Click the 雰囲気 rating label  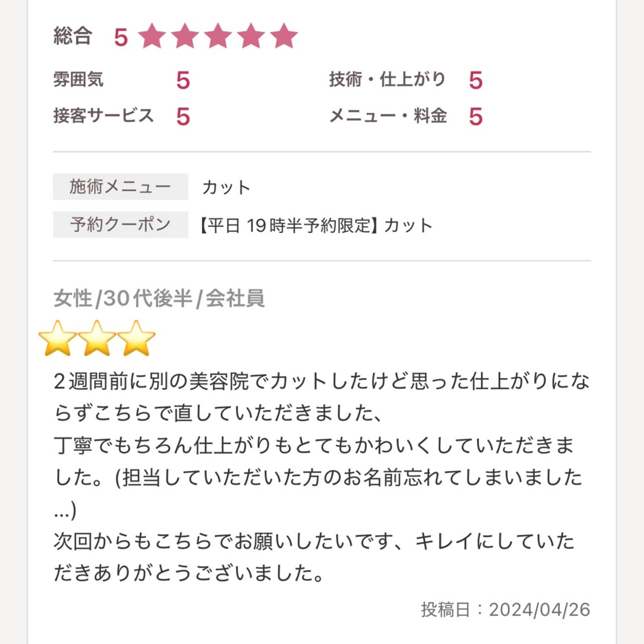pyautogui.click(x=79, y=80)
